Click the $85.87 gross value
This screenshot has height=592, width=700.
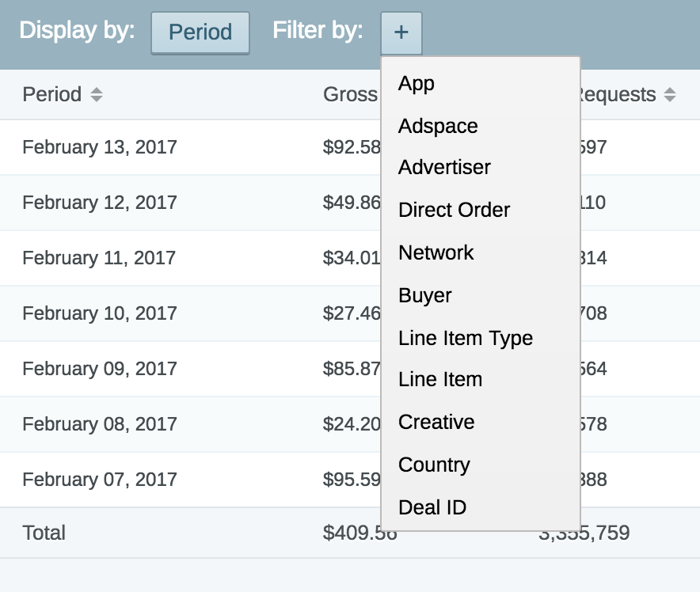tap(352, 369)
